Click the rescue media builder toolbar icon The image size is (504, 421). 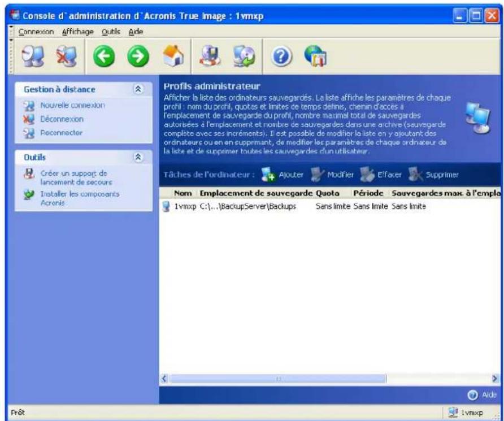click(x=210, y=57)
